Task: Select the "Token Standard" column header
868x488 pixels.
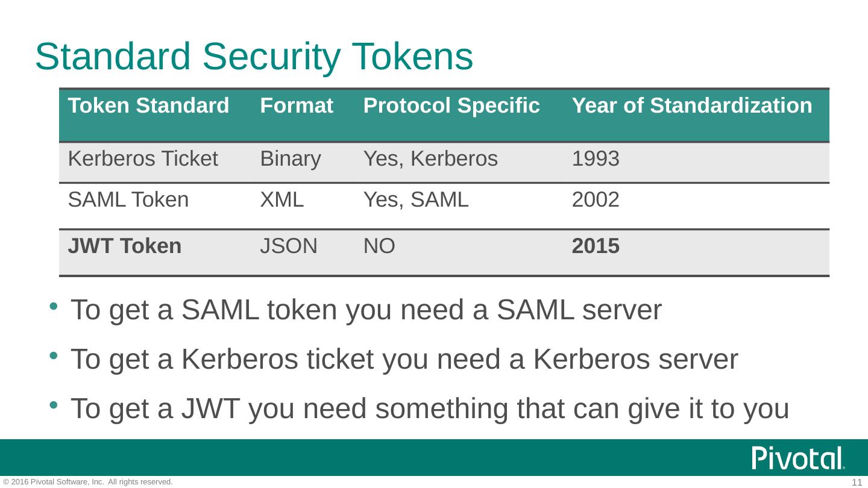Action: click(148, 106)
